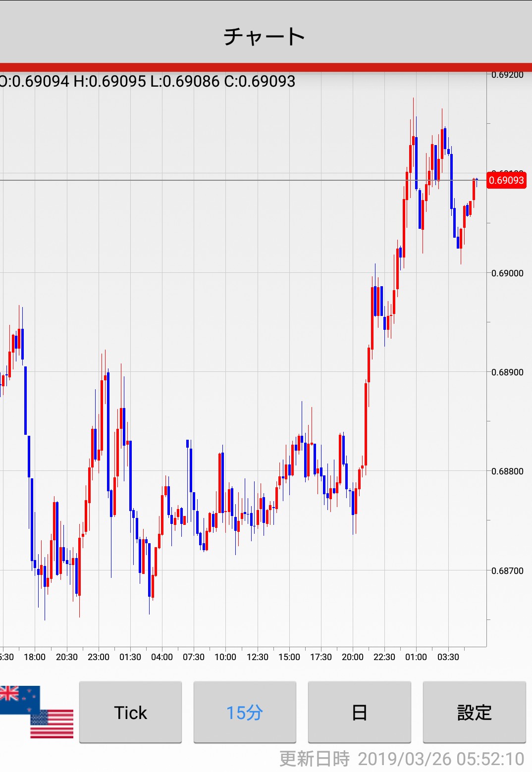The image size is (532, 772).
Task: Open the 設定 settings button
Action: pyautogui.click(x=474, y=712)
